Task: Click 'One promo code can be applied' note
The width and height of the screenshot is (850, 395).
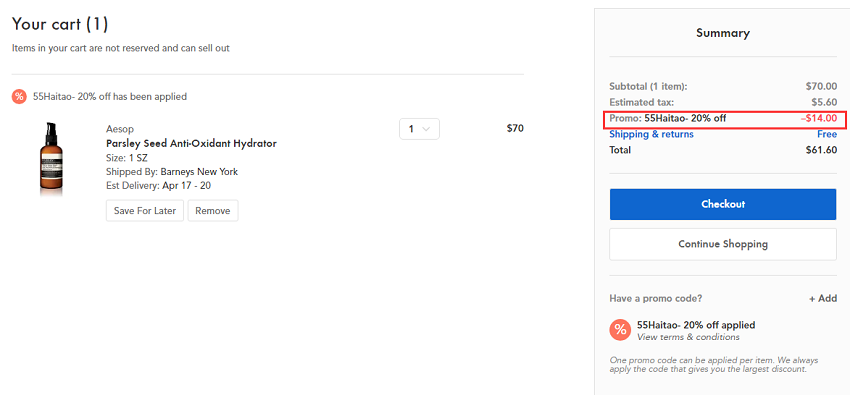Action: click(x=714, y=365)
